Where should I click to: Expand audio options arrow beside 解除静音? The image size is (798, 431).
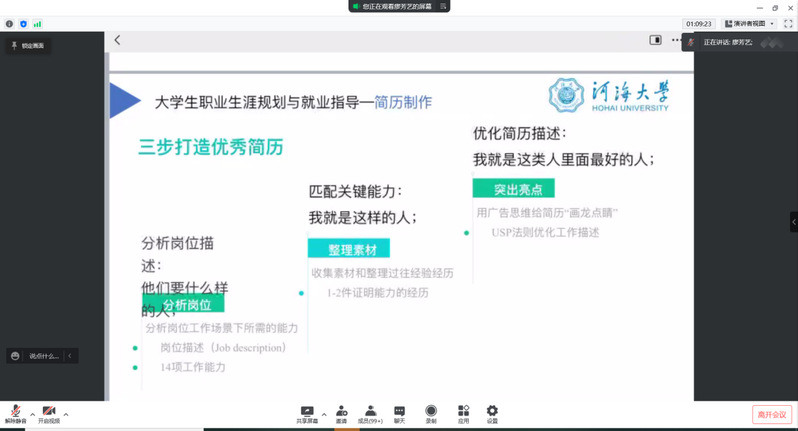pos(33,412)
